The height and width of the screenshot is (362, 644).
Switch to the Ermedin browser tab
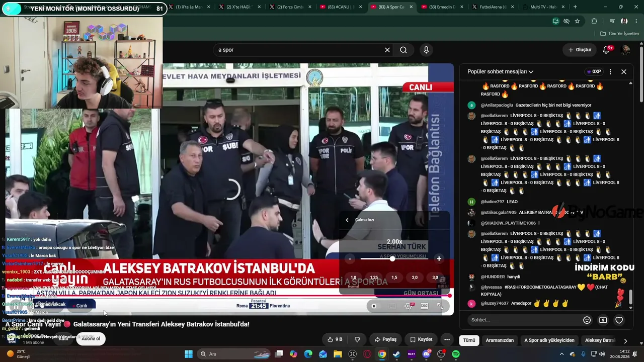click(442, 7)
